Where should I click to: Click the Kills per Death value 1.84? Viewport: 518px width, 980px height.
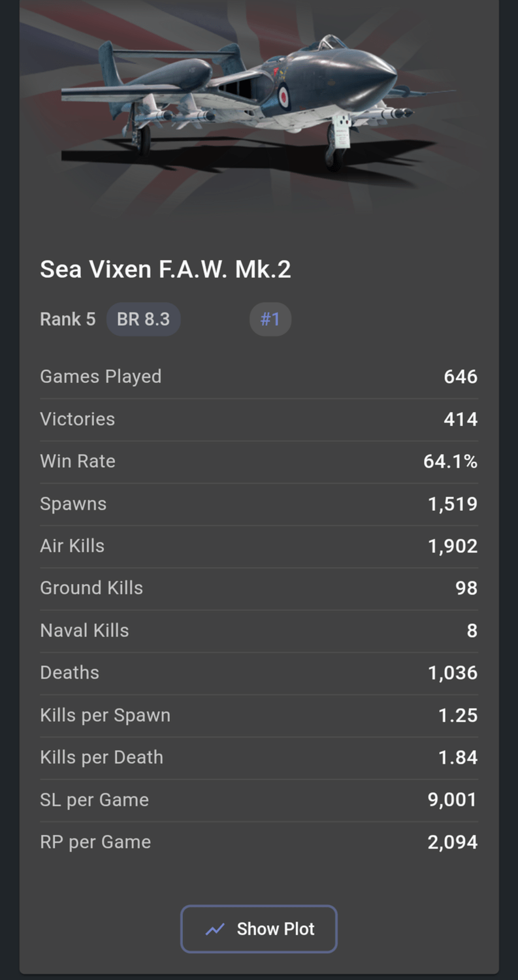pyautogui.click(x=458, y=757)
